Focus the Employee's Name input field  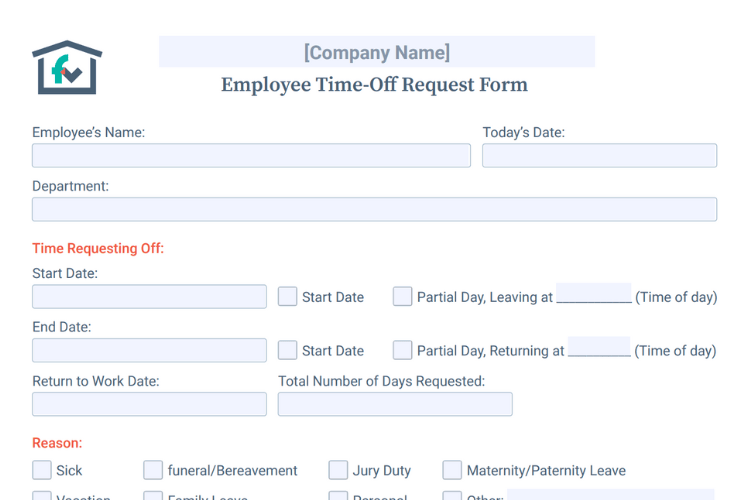click(251, 156)
